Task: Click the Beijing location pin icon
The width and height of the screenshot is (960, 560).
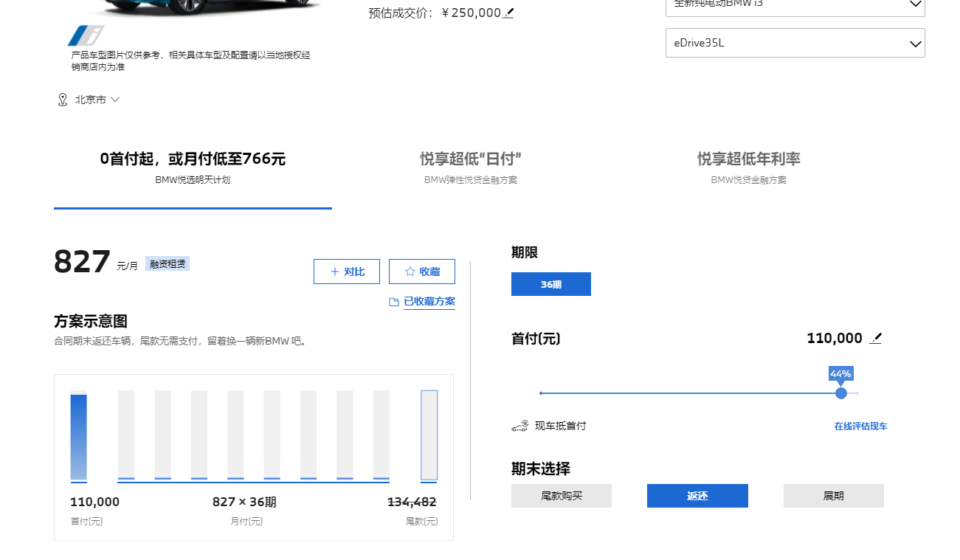Action: pos(63,100)
